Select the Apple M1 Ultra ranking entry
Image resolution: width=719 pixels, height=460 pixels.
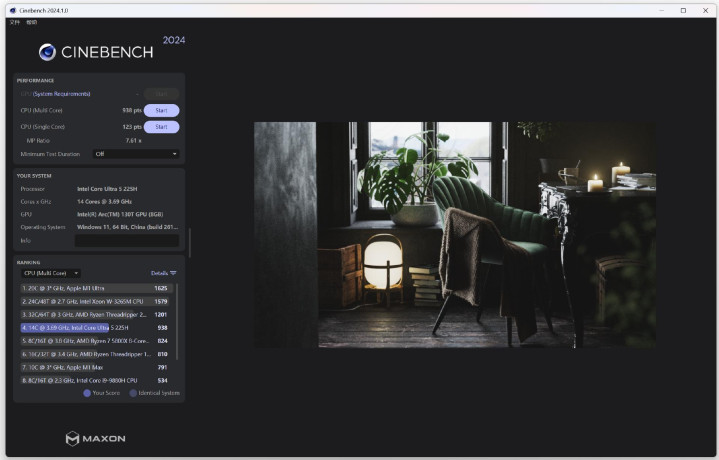click(x=95, y=288)
